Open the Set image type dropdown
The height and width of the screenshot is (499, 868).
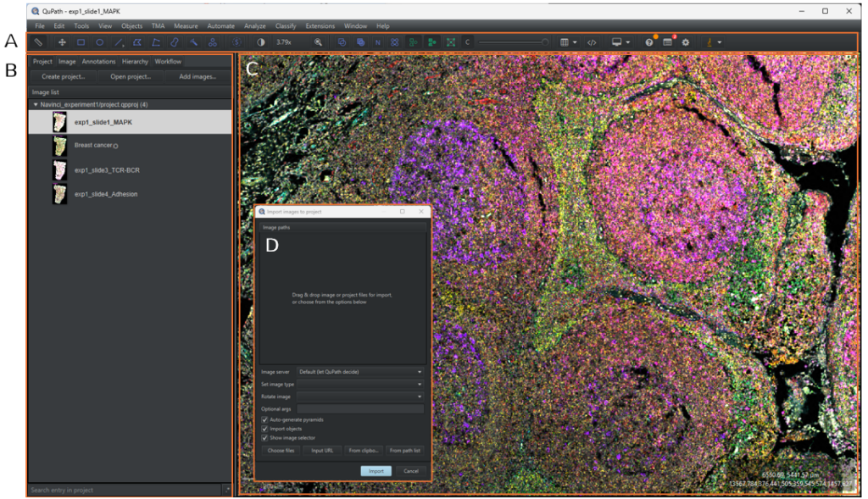click(x=359, y=385)
